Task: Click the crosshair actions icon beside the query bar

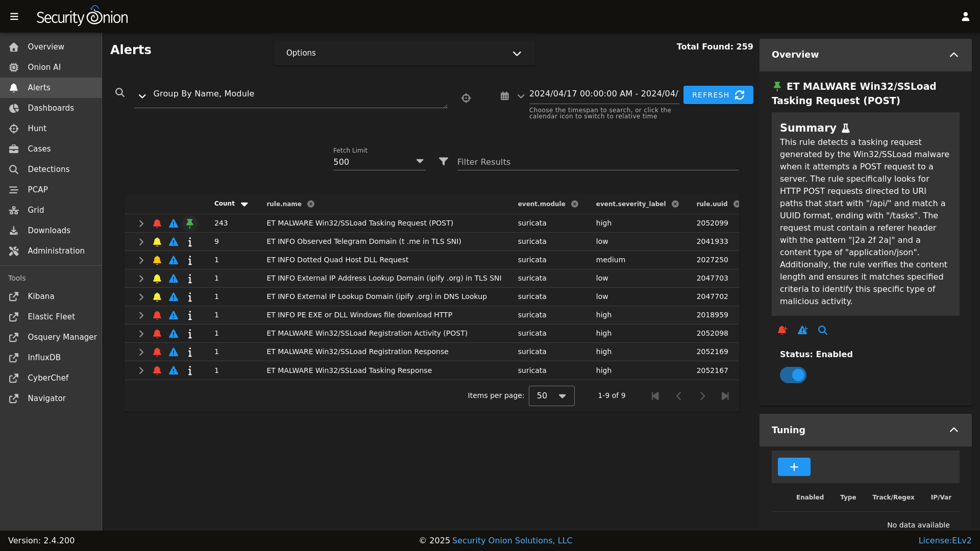Action: [x=466, y=98]
